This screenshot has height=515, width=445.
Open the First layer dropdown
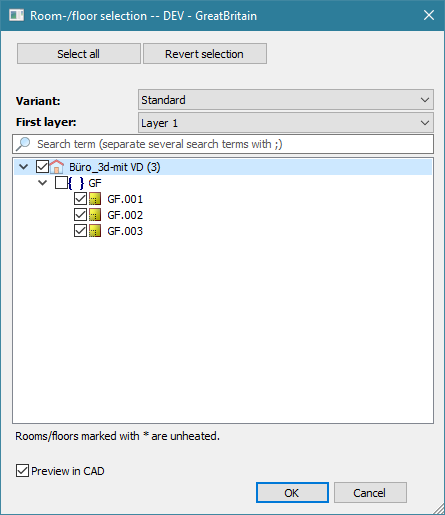tap(286, 123)
